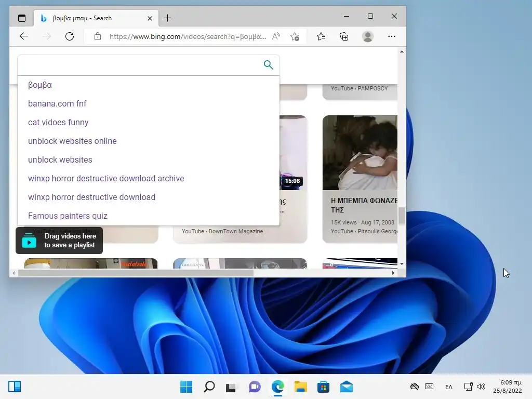Screen dimensions: 532x399
Task: Select 'winxp horror destructive download archive'
Action: click(106, 178)
